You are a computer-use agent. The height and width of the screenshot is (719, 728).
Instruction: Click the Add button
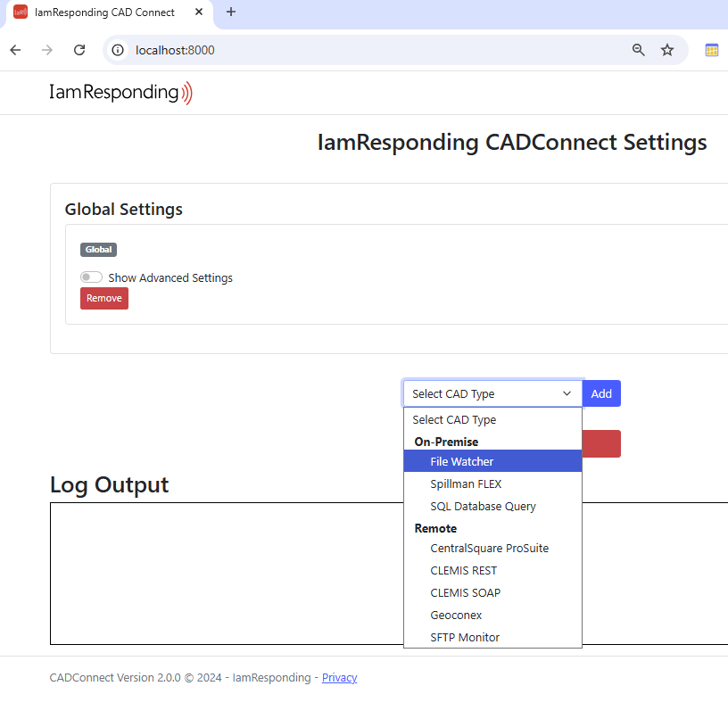coord(600,393)
